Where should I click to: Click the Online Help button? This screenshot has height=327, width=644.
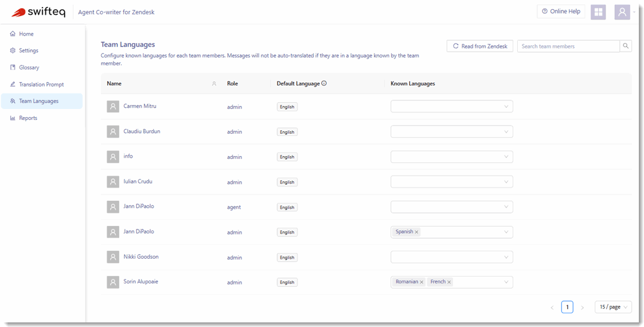[561, 11]
